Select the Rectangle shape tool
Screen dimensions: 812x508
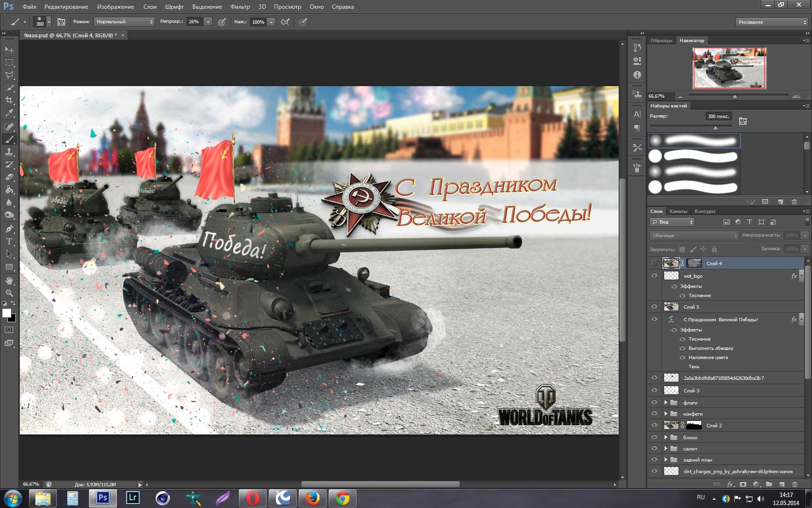tap(9, 267)
